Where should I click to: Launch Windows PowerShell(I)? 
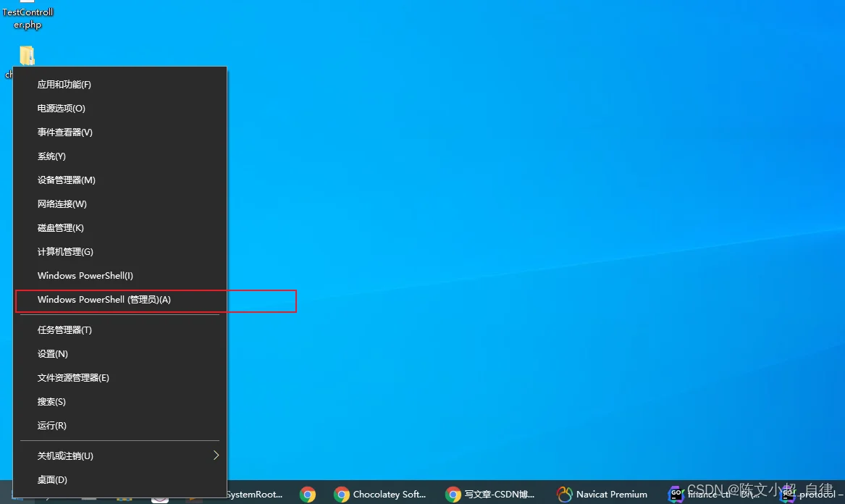119,275
